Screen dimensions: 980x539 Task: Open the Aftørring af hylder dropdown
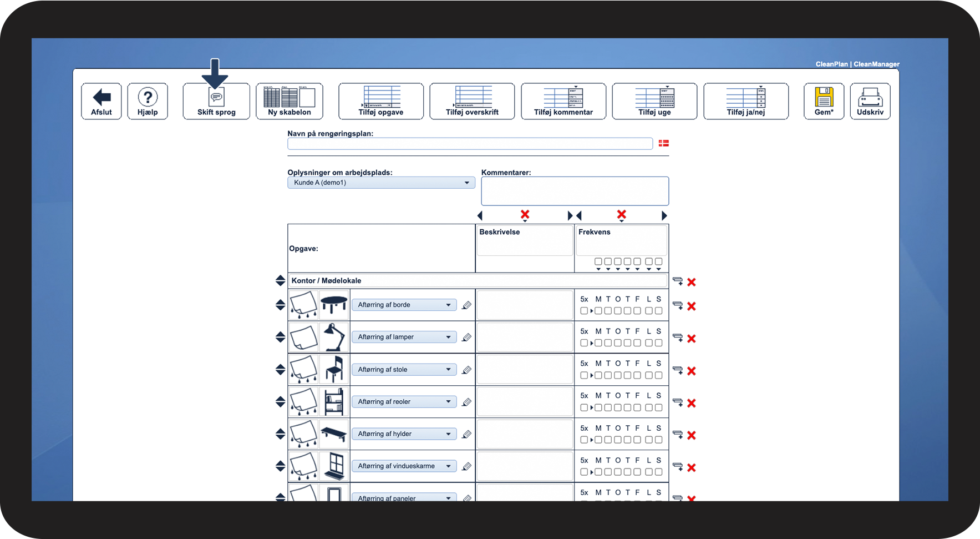click(404, 434)
